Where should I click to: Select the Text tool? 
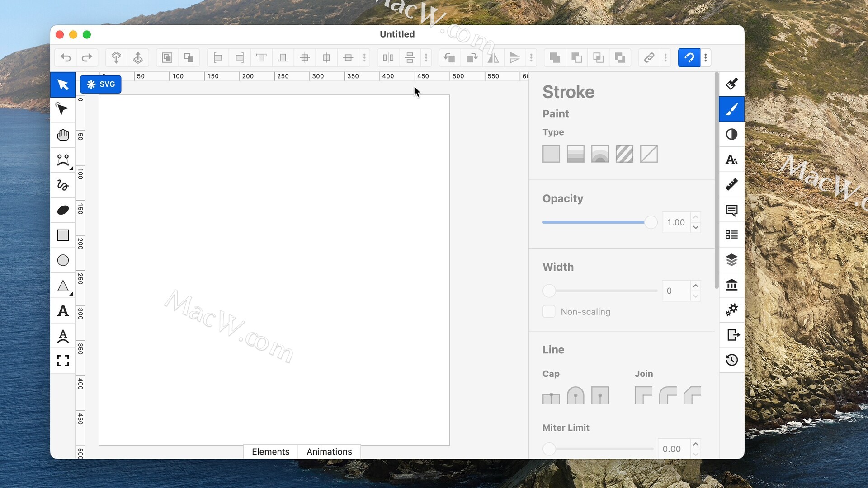pos(63,311)
